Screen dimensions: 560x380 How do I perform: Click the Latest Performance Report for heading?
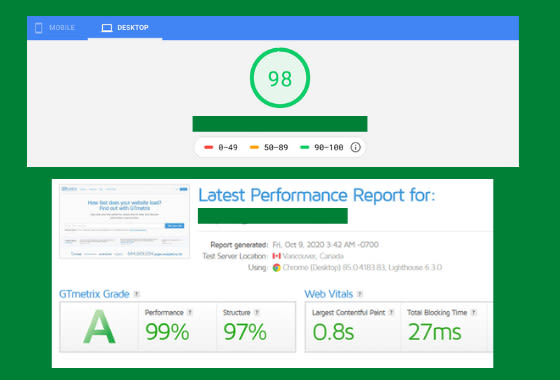317,195
